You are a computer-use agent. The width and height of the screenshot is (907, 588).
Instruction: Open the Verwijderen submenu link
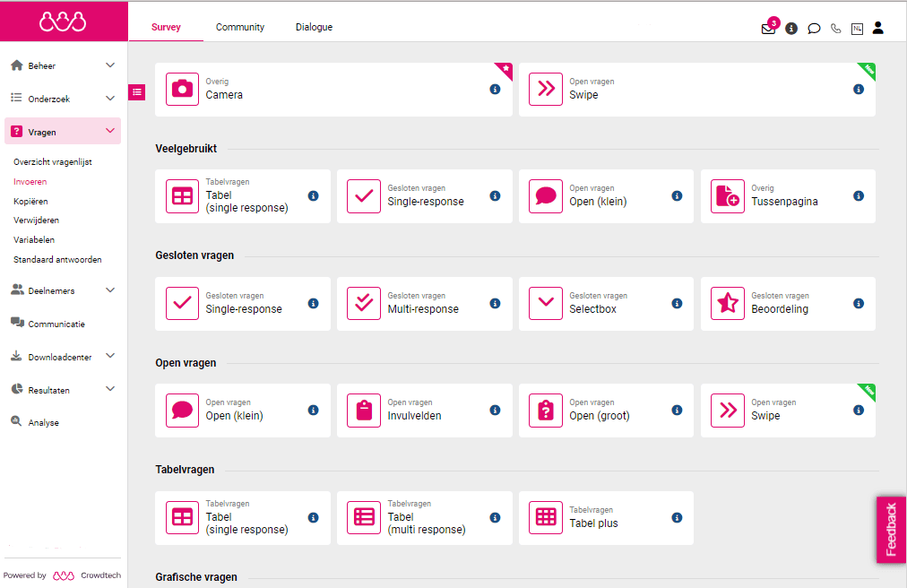pyautogui.click(x=37, y=220)
